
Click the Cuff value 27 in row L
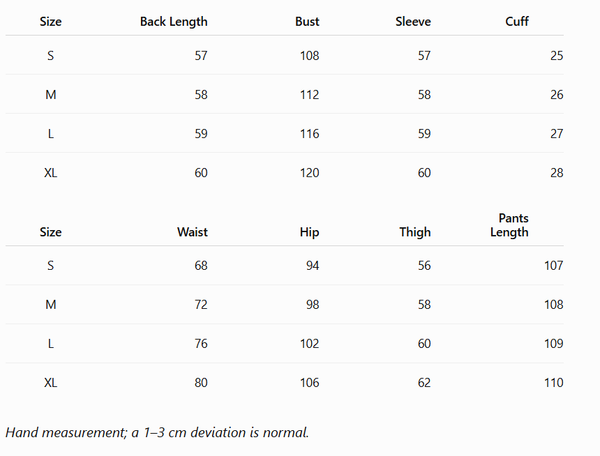[557, 134]
